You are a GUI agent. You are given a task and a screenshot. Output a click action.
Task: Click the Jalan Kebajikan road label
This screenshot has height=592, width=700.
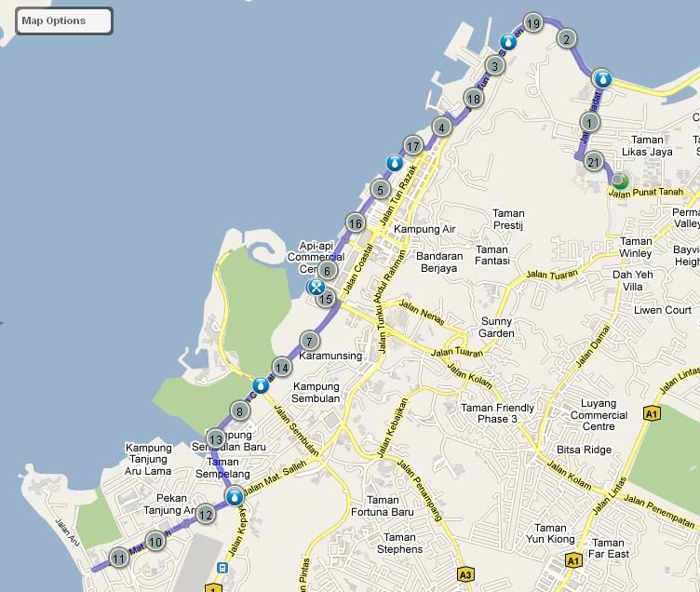coord(392,428)
